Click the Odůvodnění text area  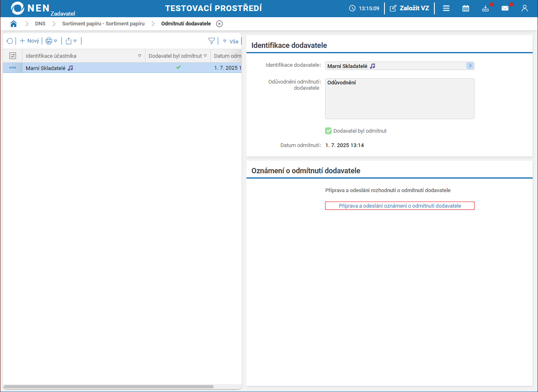(x=400, y=99)
